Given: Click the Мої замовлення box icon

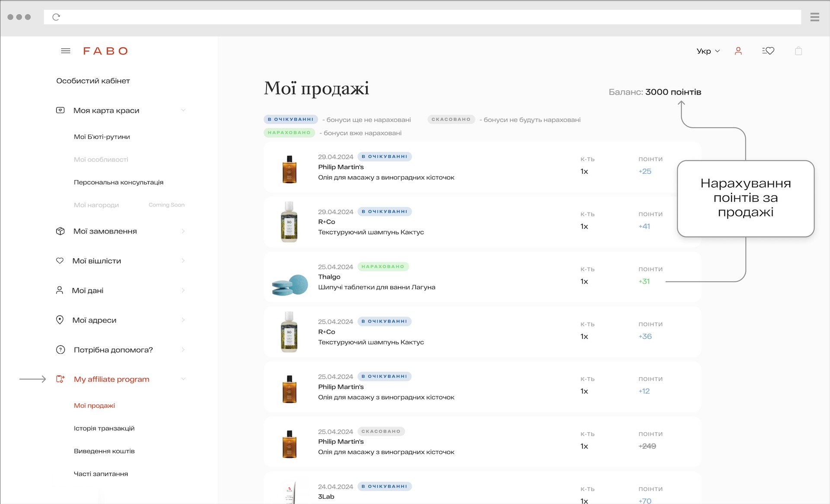Looking at the screenshot, I should [61, 231].
